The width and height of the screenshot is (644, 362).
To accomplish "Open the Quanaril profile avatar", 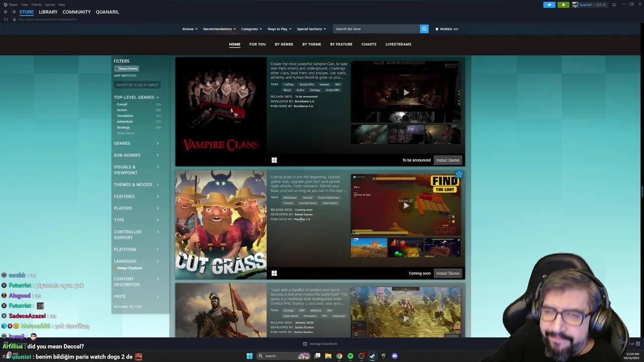I will click(x=575, y=5).
